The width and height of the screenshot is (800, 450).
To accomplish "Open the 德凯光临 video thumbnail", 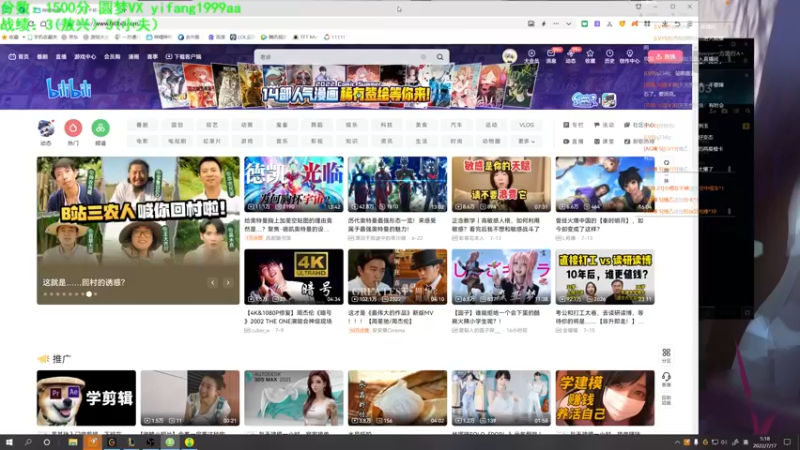I will [294, 184].
